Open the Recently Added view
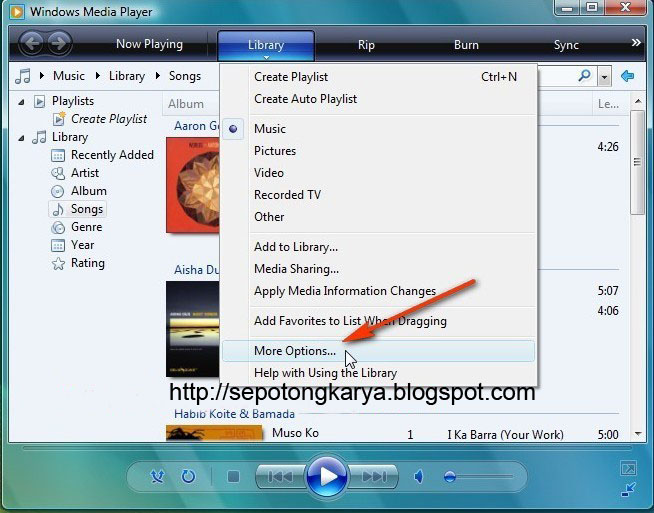The image size is (654, 513). click(x=112, y=155)
